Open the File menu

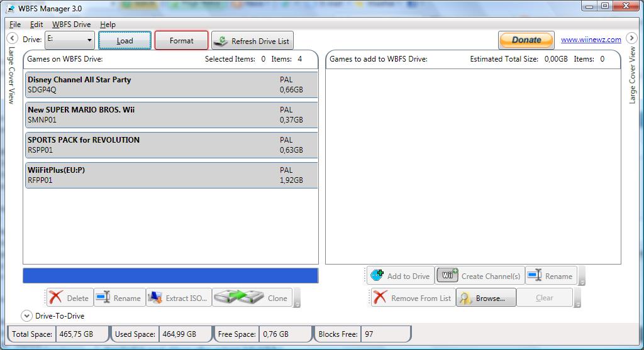coord(15,25)
